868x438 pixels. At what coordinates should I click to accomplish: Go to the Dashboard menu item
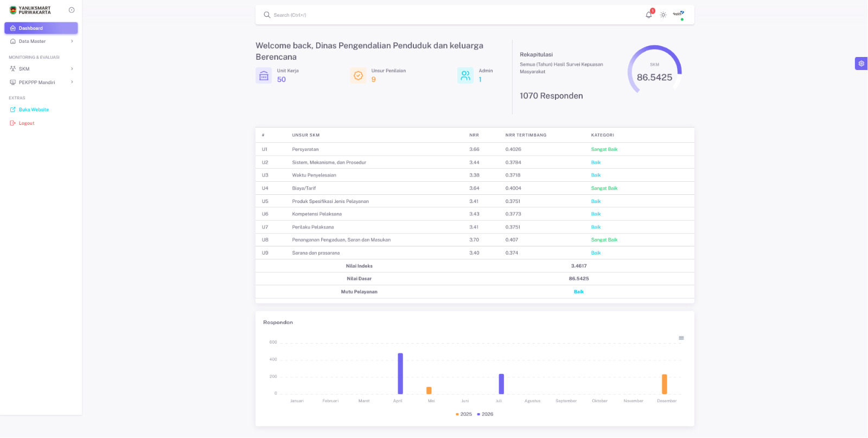coord(41,28)
